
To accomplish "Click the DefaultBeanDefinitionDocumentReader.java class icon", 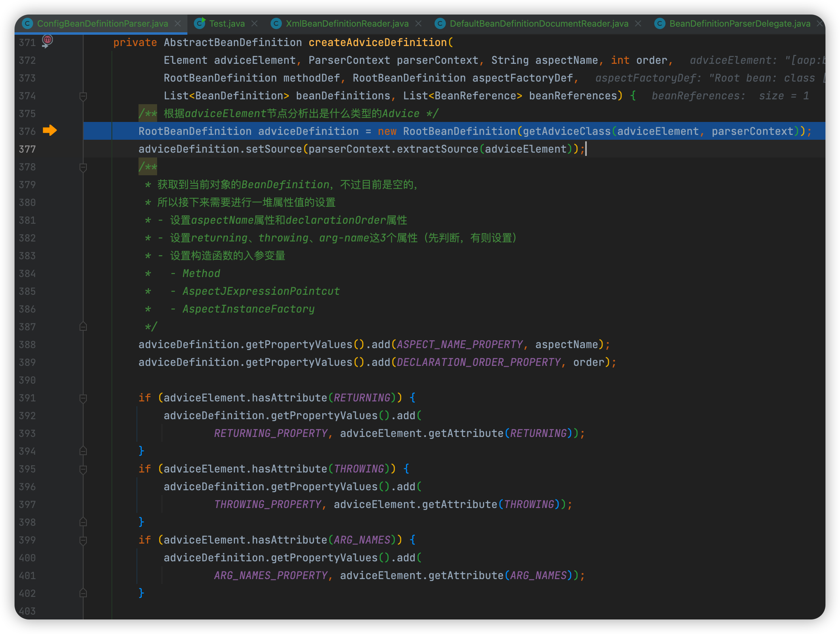I will pos(440,23).
